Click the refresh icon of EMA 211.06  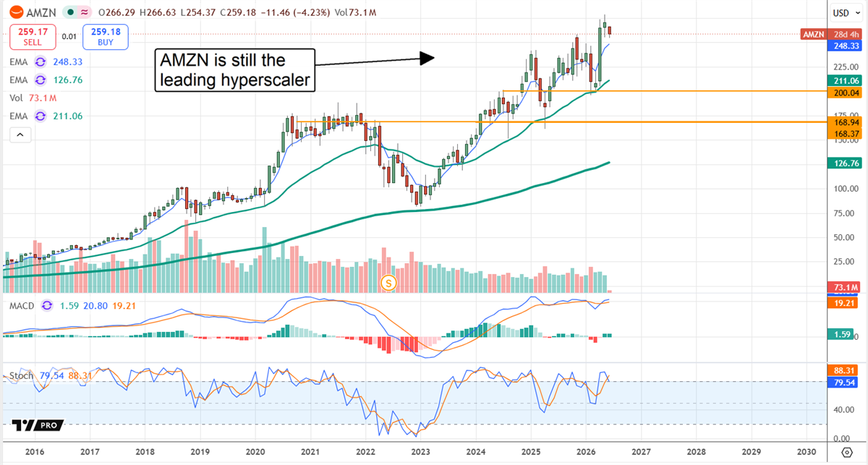pyautogui.click(x=41, y=116)
